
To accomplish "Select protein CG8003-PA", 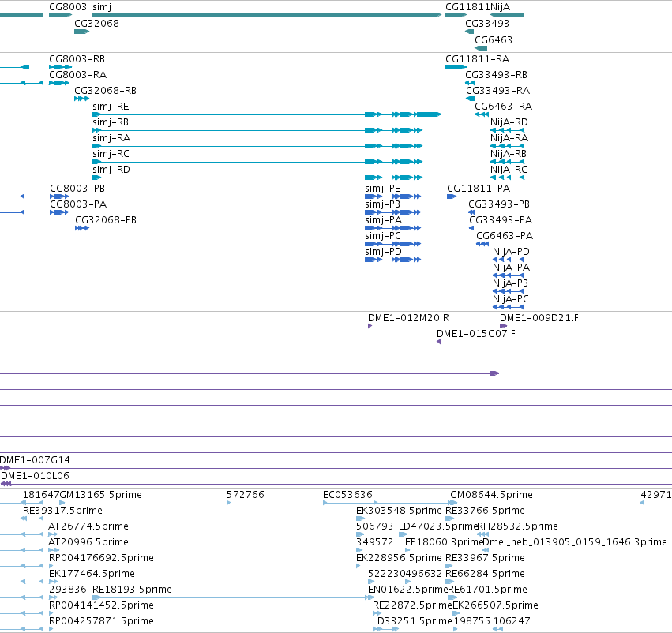I will pos(78,204).
